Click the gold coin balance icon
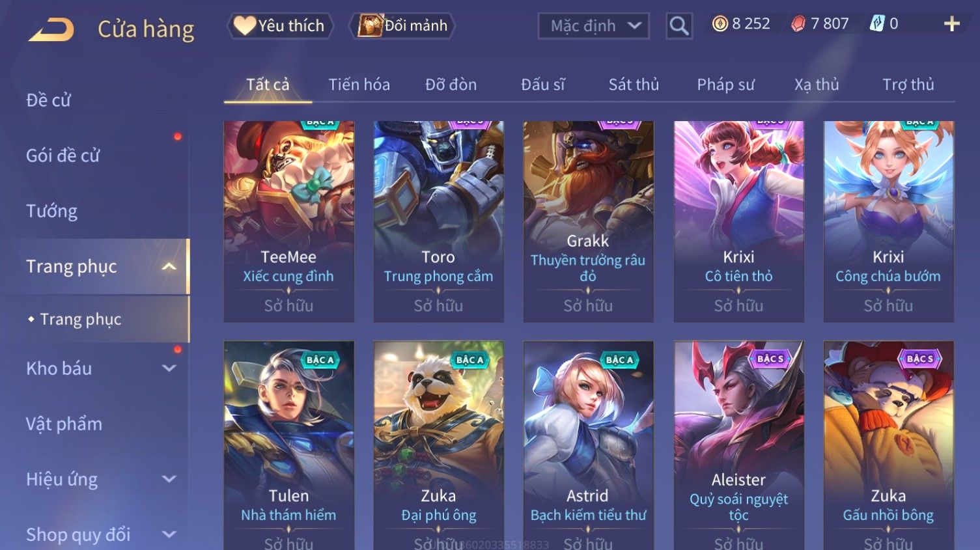980x550 pixels. point(720,24)
